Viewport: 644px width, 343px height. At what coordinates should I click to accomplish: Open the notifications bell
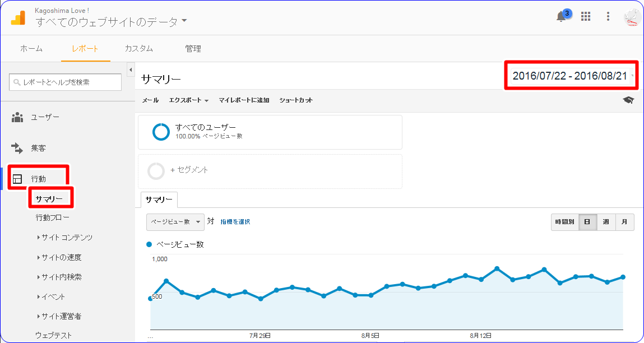coord(561,16)
